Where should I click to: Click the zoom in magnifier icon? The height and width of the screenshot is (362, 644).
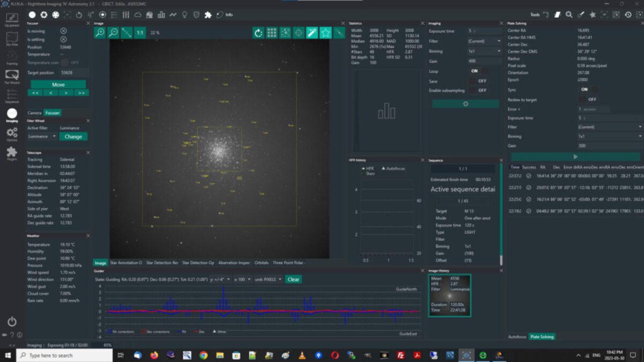click(x=100, y=33)
